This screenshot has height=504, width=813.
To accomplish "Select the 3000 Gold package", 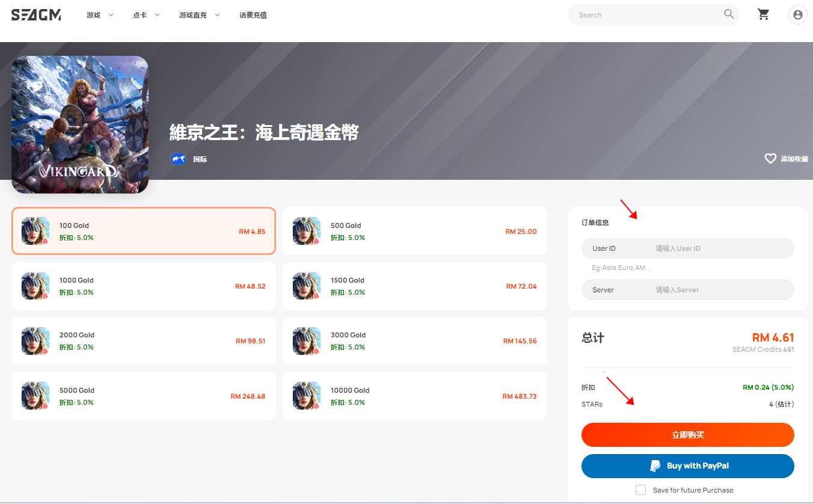I will click(x=415, y=340).
